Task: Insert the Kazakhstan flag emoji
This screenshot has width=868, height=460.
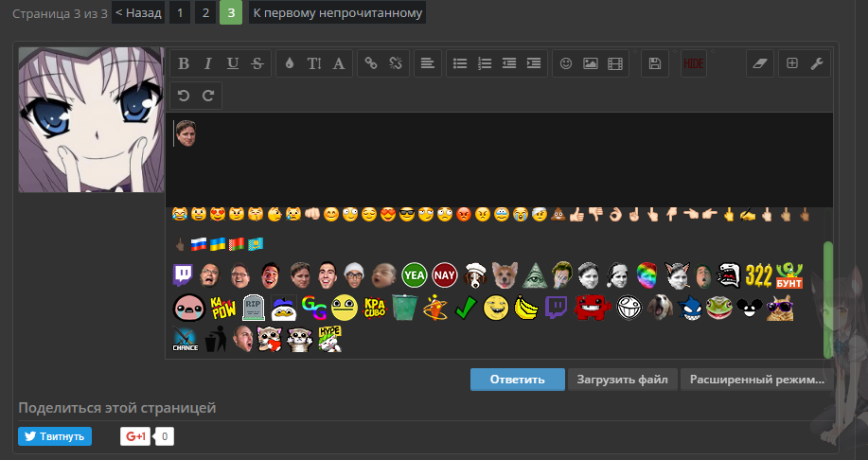Action: click(256, 243)
